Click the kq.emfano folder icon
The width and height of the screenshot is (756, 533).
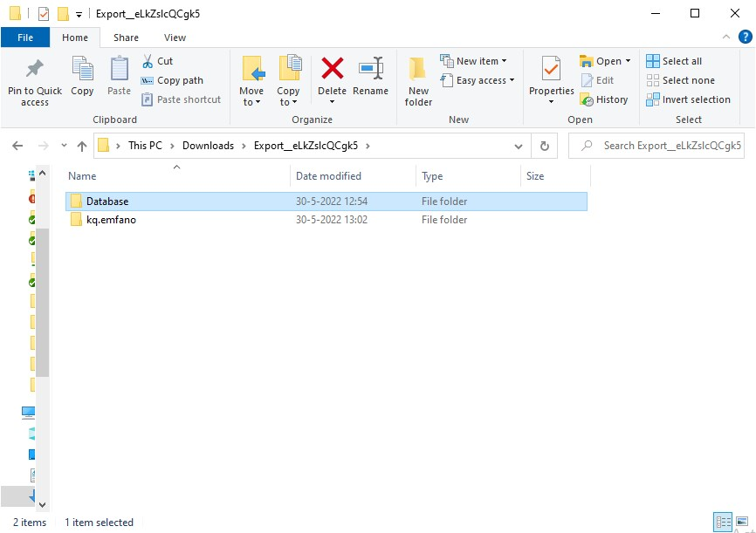(x=76, y=220)
